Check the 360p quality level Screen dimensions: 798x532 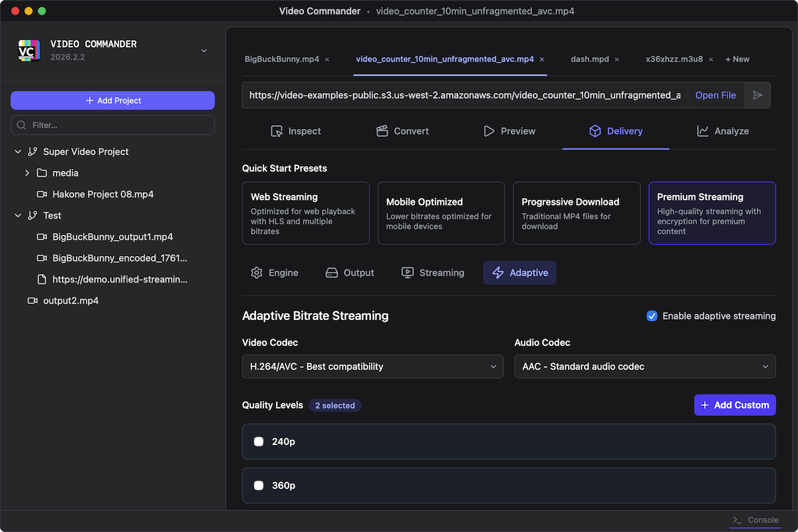pyautogui.click(x=259, y=485)
